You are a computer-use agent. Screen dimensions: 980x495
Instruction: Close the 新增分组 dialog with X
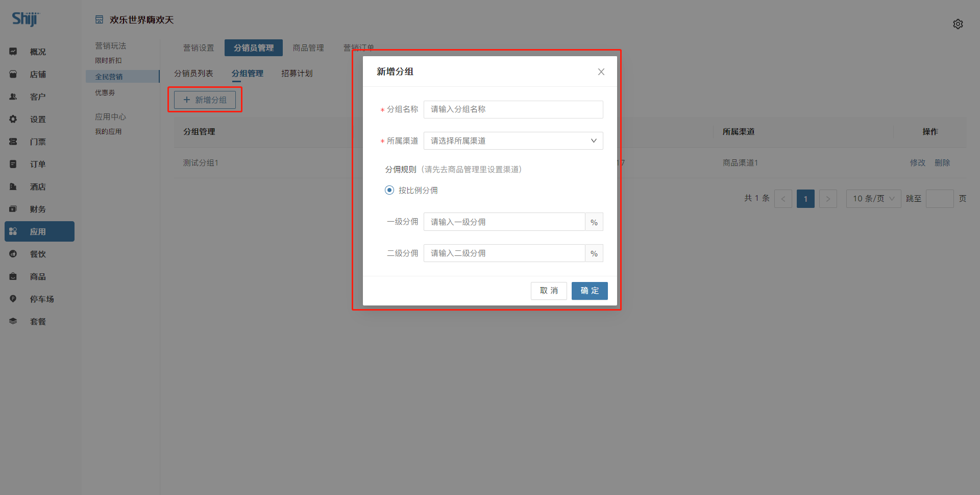(601, 72)
